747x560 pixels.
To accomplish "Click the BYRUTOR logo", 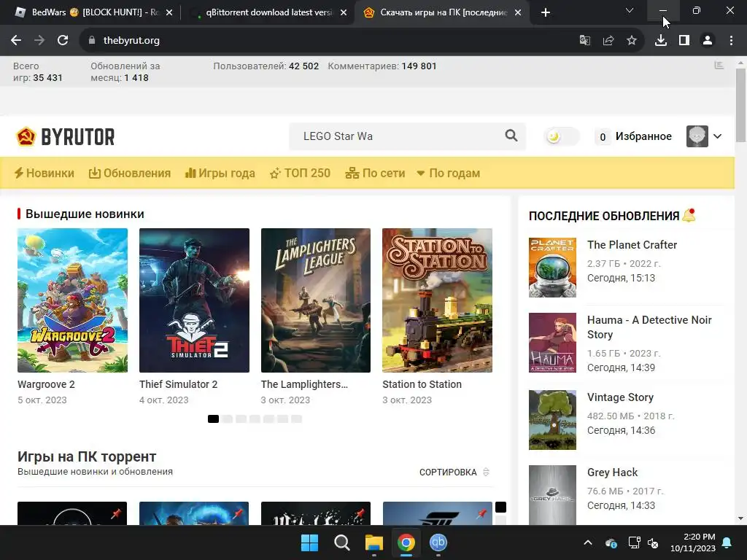I will point(65,136).
